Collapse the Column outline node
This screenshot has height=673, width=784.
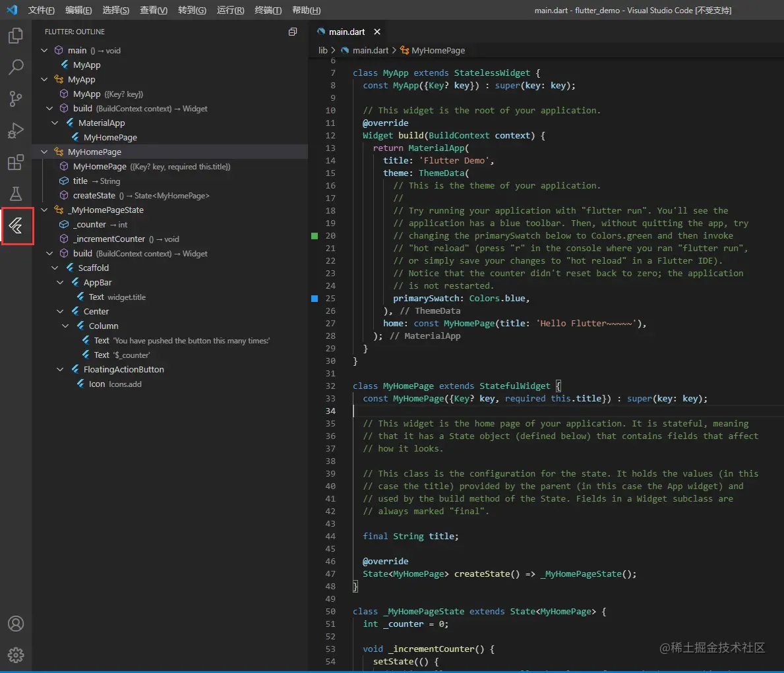click(65, 326)
